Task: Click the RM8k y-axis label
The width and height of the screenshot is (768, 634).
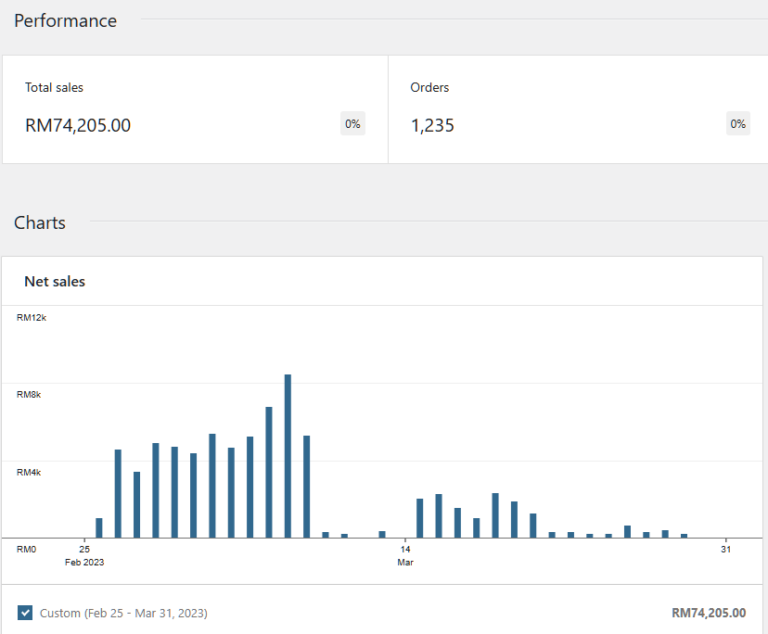Action: point(29,395)
